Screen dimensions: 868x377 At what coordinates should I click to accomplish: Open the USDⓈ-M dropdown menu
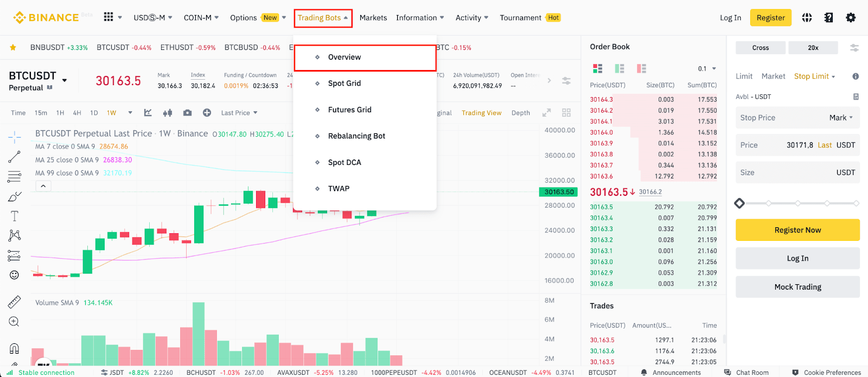pyautogui.click(x=153, y=17)
